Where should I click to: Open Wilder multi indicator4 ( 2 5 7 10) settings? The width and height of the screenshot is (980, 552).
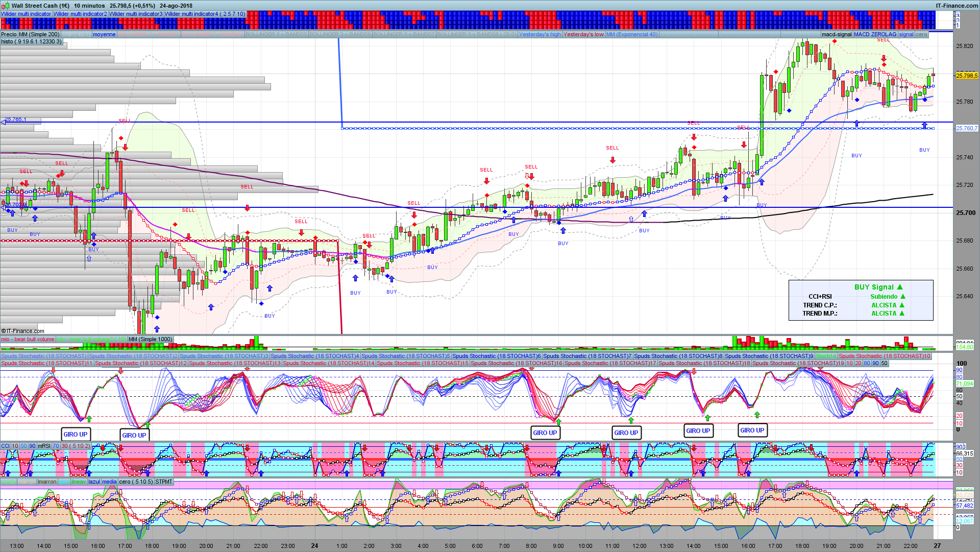[x=205, y=14]
